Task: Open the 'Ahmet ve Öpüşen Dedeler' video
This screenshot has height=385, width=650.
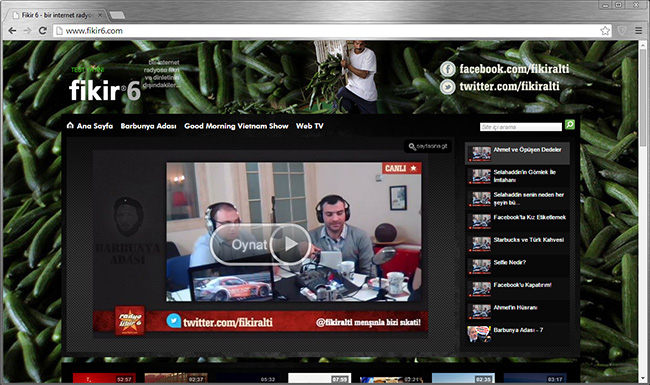Action: (517, 153)
